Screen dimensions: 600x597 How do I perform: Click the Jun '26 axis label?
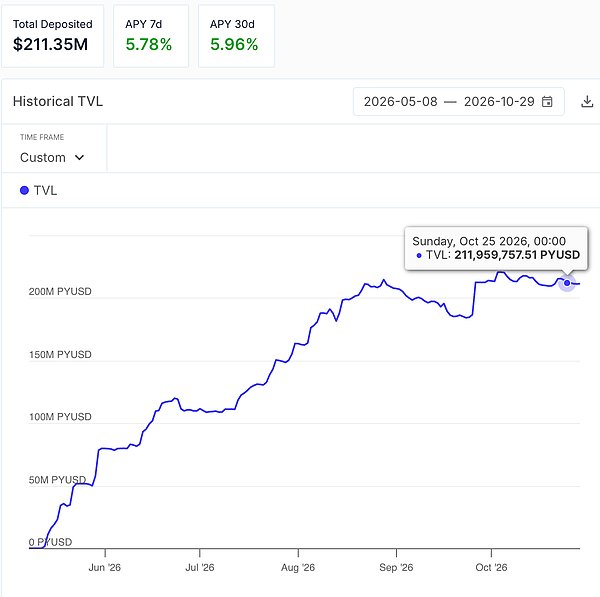click(104, 568)
